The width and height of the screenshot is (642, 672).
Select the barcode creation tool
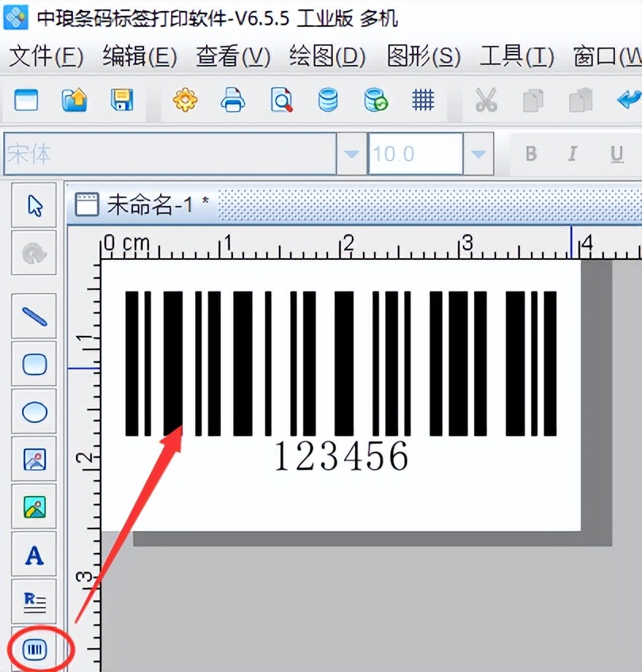(33, 648)
